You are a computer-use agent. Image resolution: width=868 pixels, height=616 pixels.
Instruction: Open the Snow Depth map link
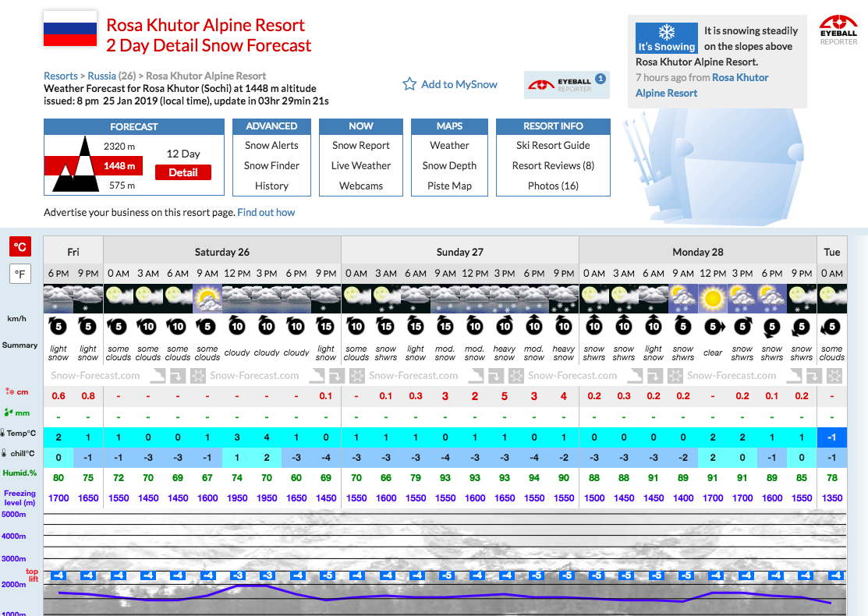tap(449, 165)
